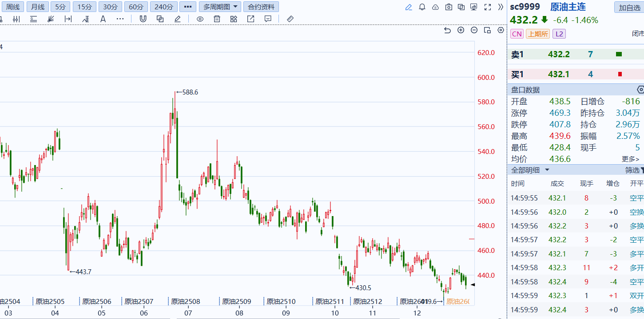Zoom in the chart with plus icon
The width and height of the screenshot is (644, 319).
click(x=461, y=30)
